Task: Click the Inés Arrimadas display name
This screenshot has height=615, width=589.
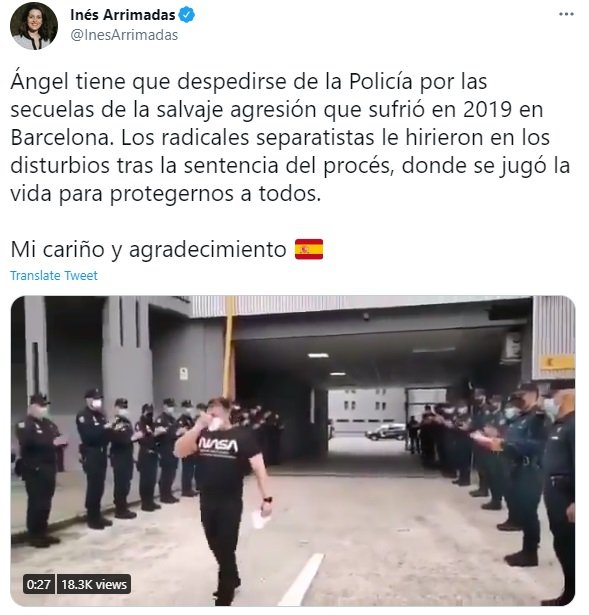Action: pos(123,15)
